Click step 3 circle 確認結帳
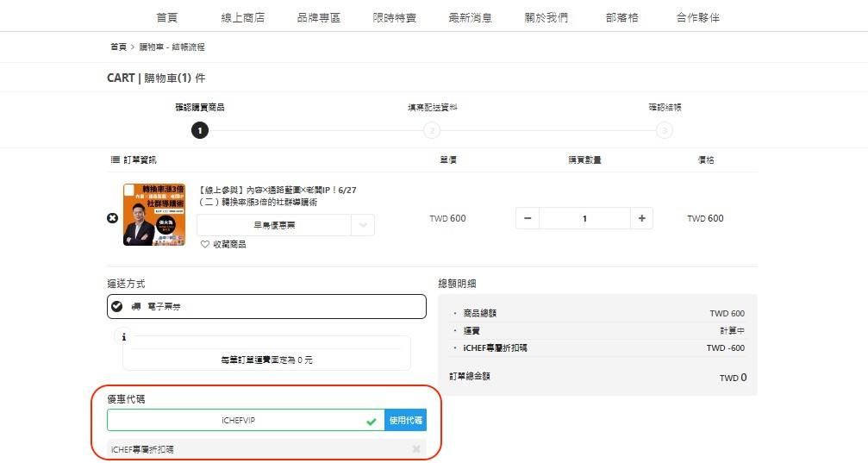 (x=664, y=130)
